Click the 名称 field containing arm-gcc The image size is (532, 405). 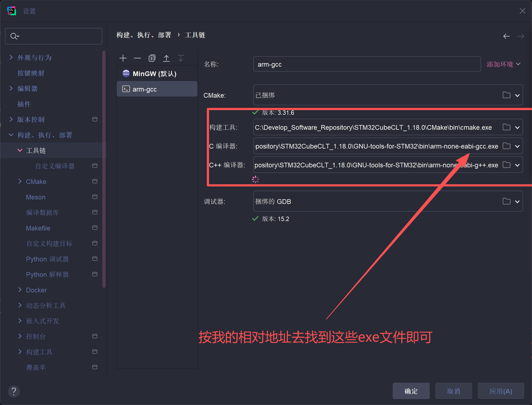(367, 64)
